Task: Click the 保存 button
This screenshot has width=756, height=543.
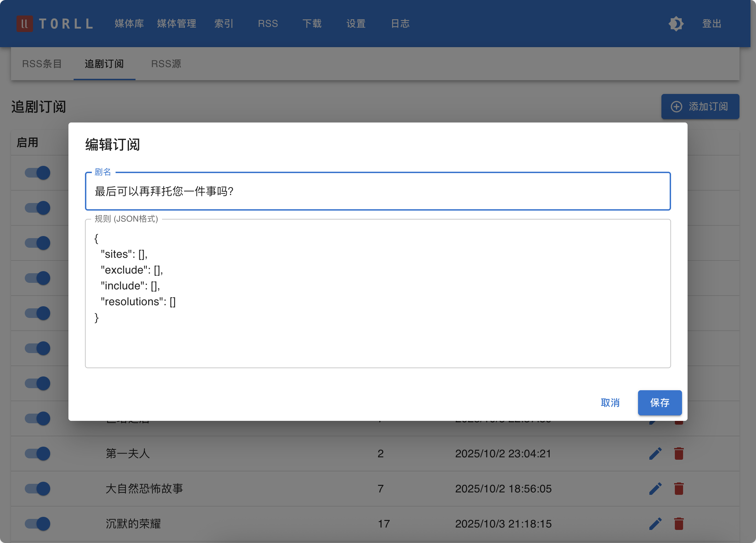Action: click(x=659, y=403)
